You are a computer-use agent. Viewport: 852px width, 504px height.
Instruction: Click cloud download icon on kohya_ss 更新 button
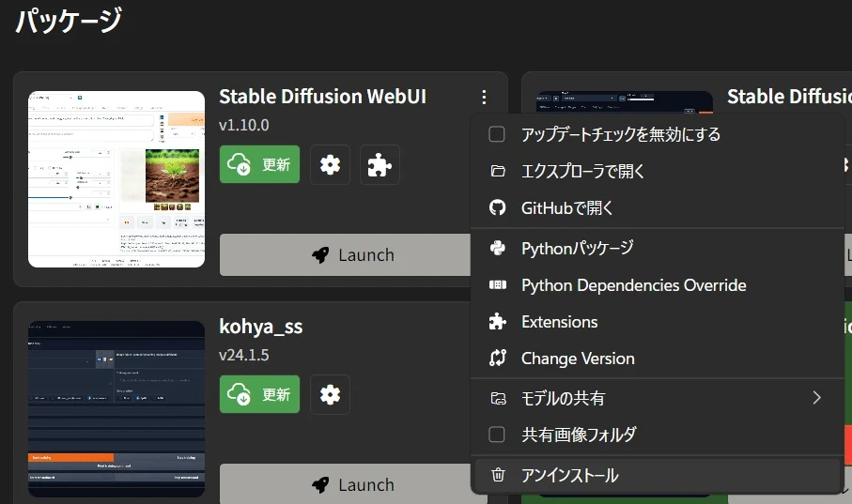coord(239,394)
